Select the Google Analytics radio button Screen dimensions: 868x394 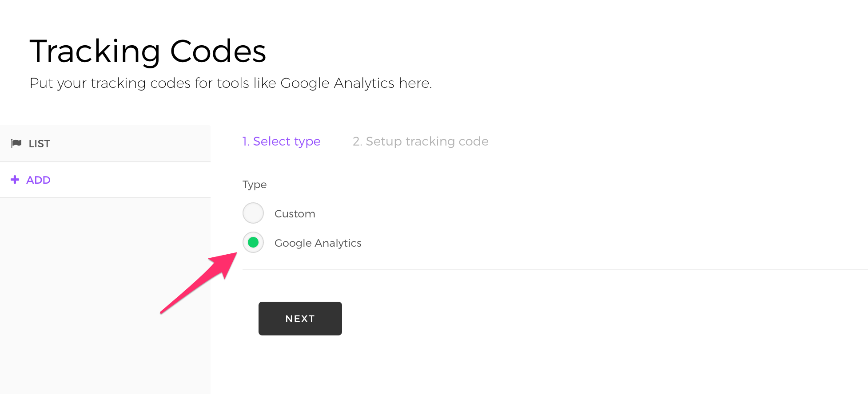pyautogui.click(x=253, y=242)
